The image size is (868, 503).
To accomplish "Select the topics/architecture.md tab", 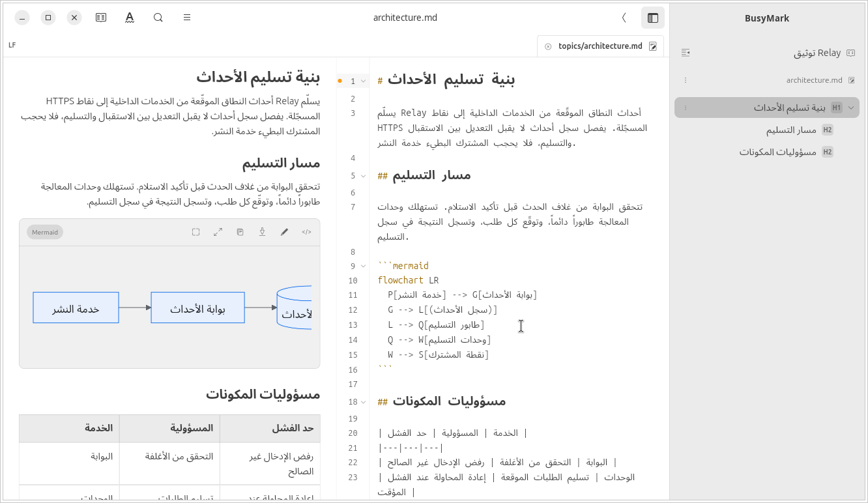I will [600, 46].
